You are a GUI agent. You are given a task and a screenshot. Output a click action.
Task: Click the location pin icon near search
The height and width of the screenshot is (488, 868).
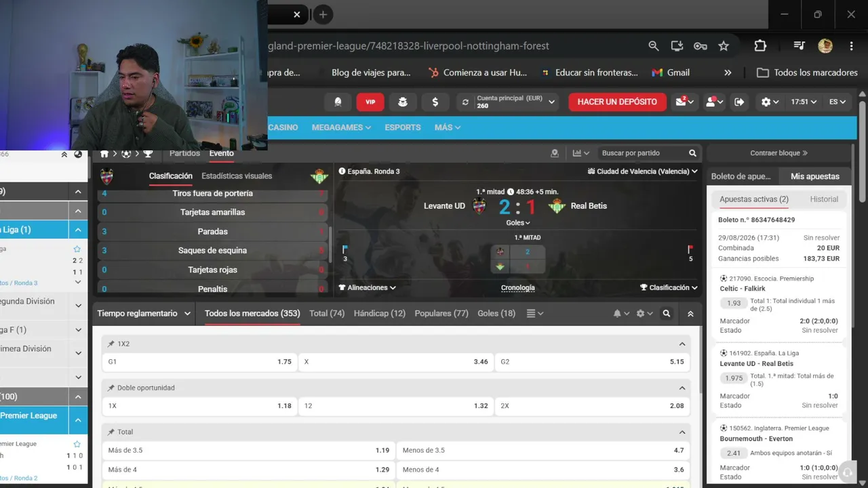pyautogui.click(x=555, y=153)
